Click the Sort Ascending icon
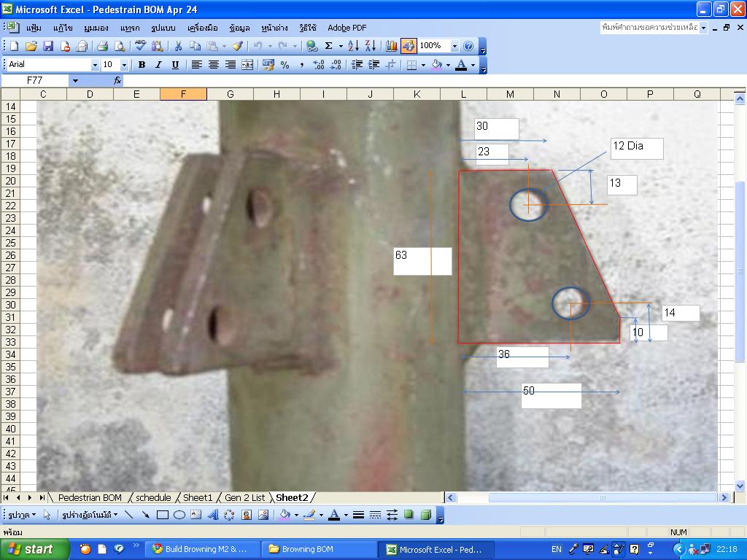The width and height of the screenshot is (747, 560). pos(353,46)
